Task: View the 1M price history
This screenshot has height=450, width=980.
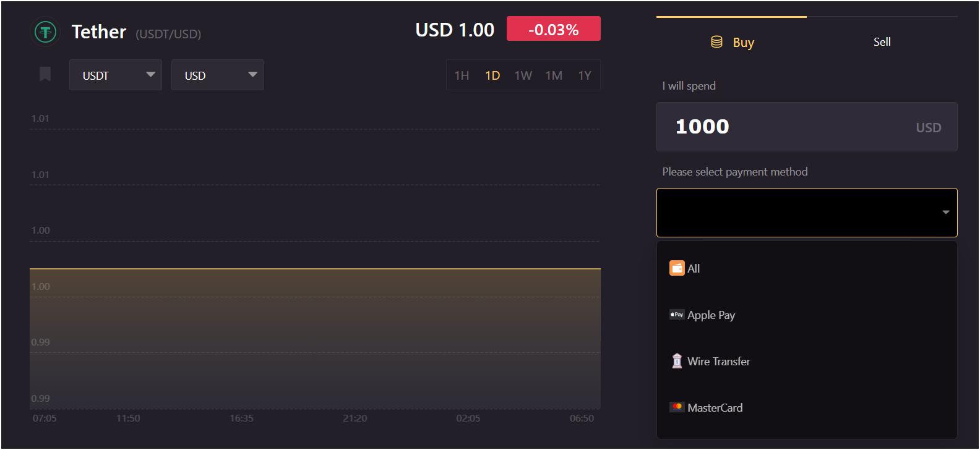Action: [554, 74]
